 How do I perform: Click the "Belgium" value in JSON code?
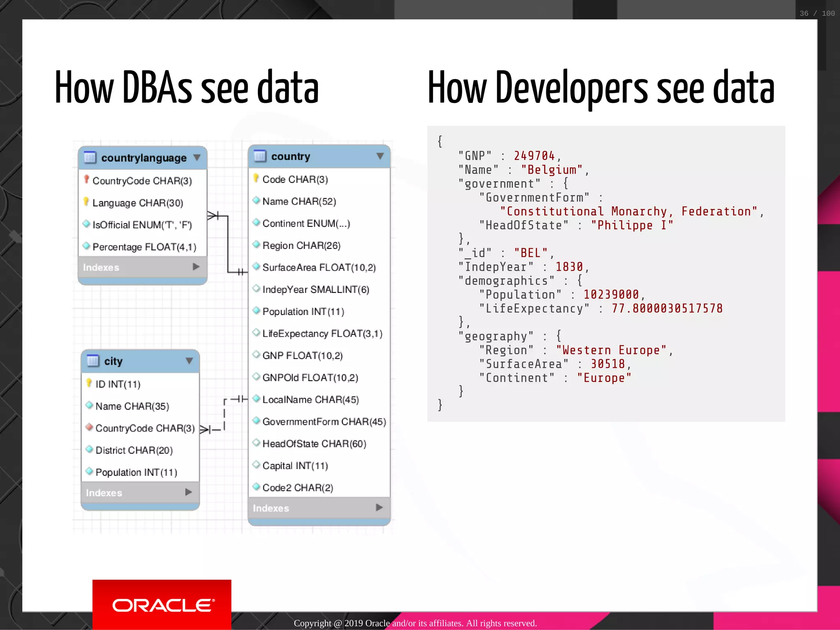(552, 170)
